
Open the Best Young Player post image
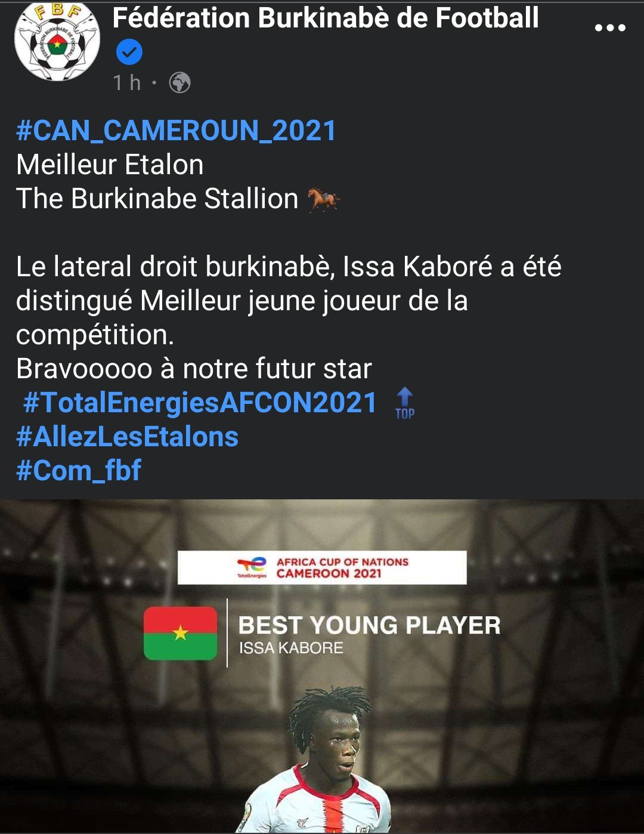click(322, 666)
